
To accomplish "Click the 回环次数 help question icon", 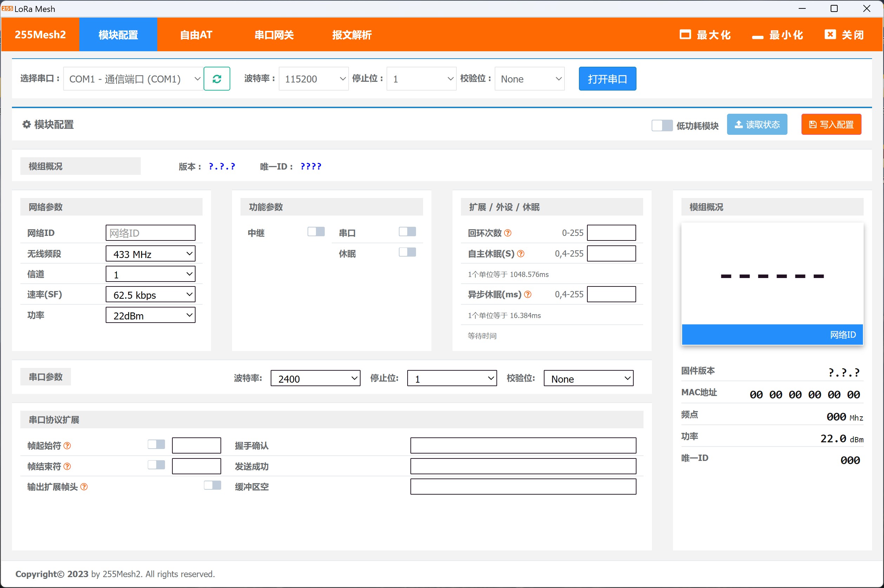I will (x=507, y=233).
